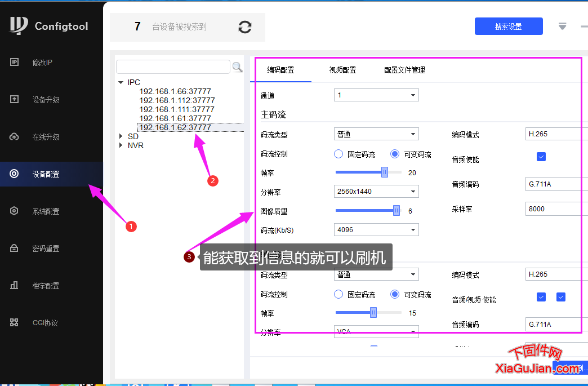Open main stream 音频编码 G.711A dropdown
This screenshot has width=588, height=386.
pos(556,184)
